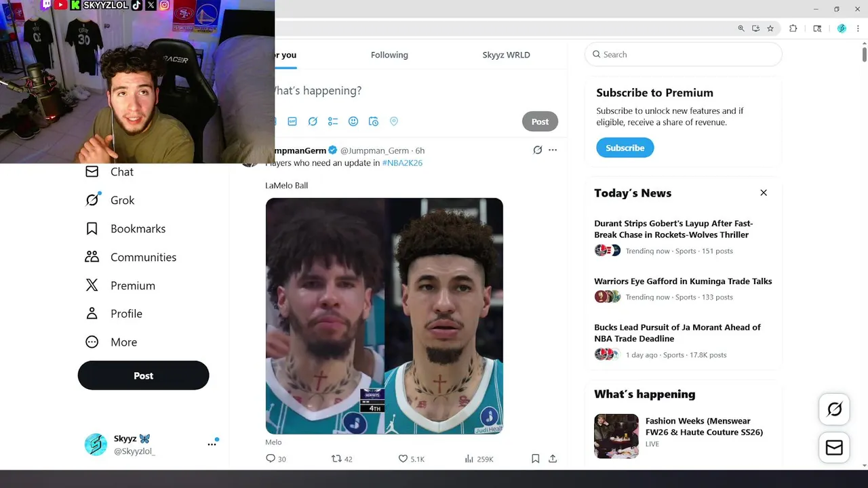Image resolution: width=868 pixels, height=488 pixels.
Task: Click the black Post button in sidebar
Action: click(x=143, y=375)
